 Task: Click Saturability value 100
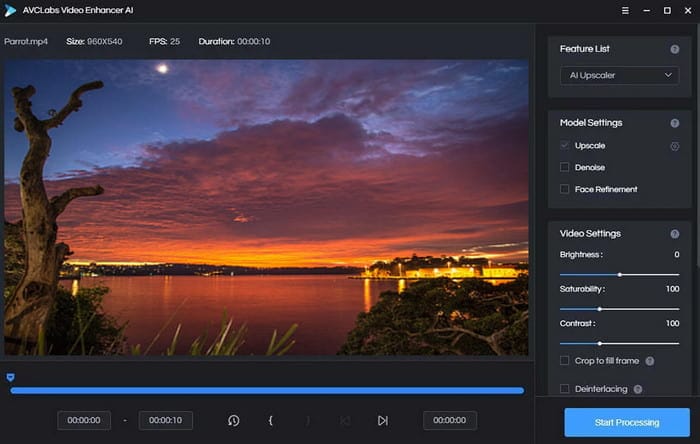point(672,289)
